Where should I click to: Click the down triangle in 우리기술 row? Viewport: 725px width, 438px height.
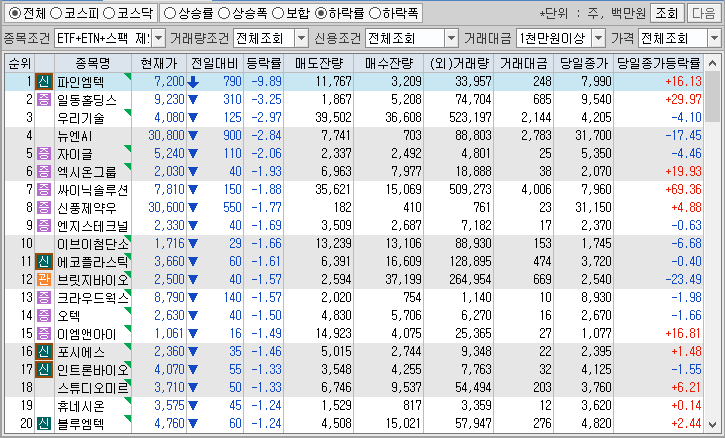point(193,118)
